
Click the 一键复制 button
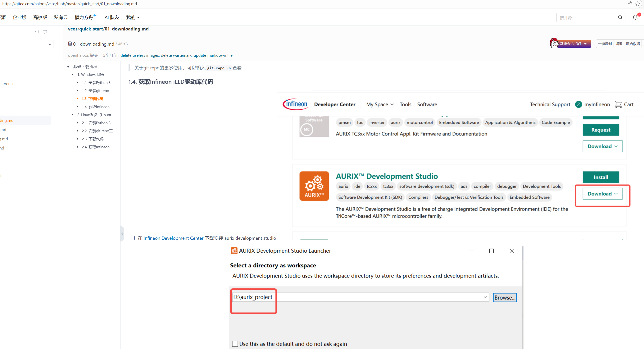click(x=605, y=44)
